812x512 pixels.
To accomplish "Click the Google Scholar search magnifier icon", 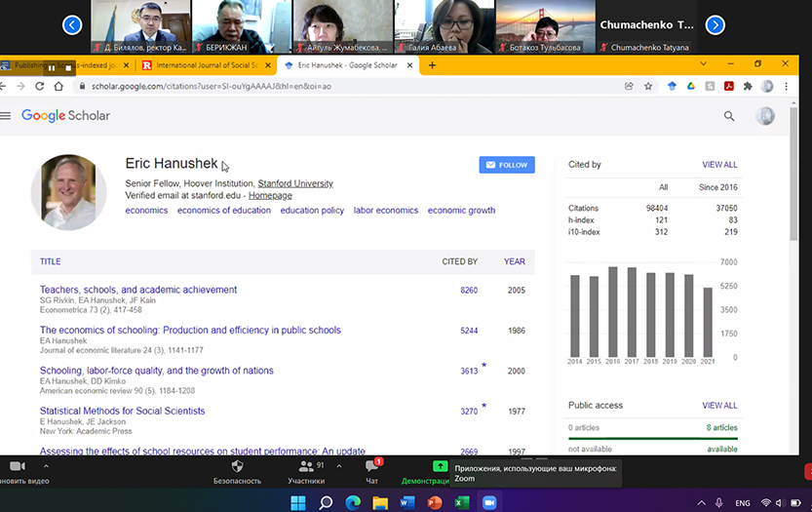I will point(728,116).
